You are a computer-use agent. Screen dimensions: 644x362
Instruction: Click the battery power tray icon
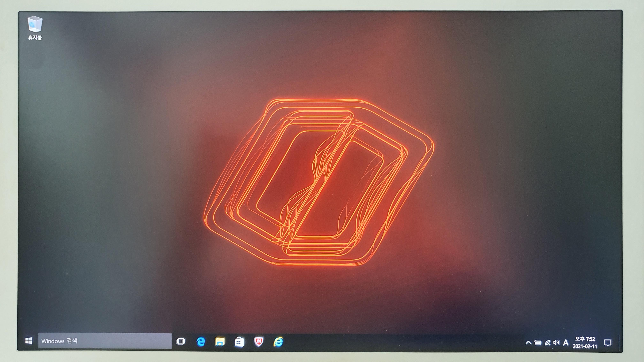[x=538, y=343]
